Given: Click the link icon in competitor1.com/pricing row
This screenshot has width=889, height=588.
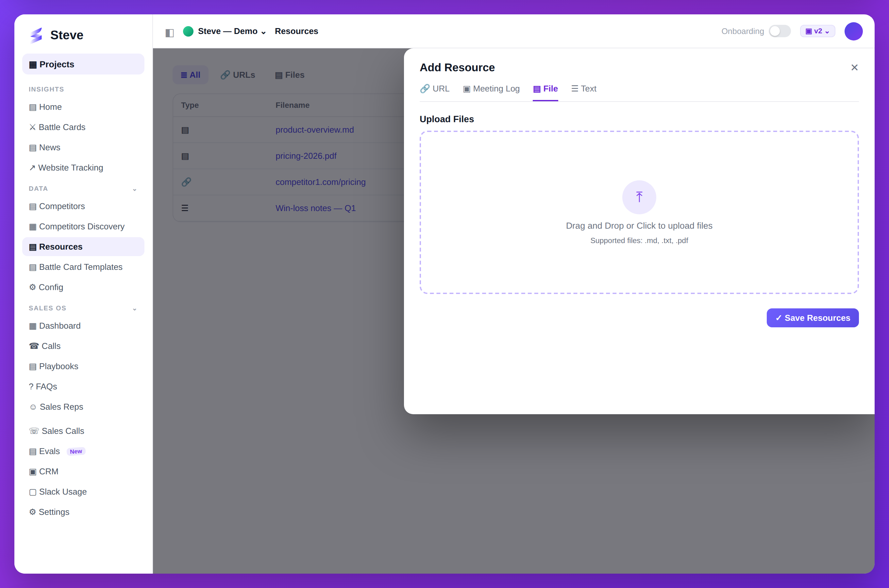Looking at the screenshot, I should click(x=186, y=182).
